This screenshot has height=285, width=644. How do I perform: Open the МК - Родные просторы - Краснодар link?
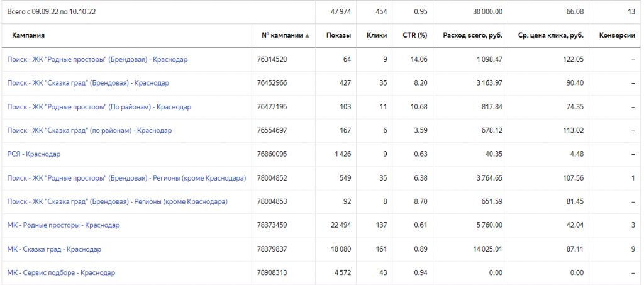pos(64,225)
